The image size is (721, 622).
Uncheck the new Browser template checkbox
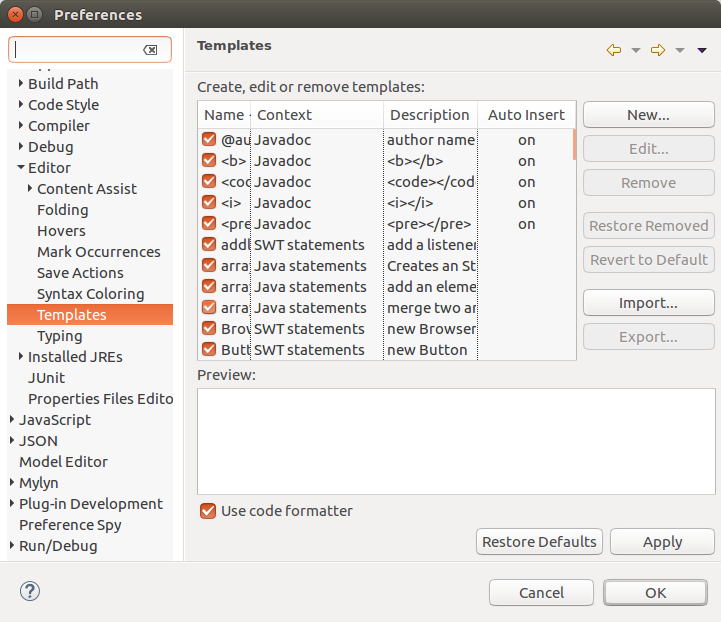[209, 329]
